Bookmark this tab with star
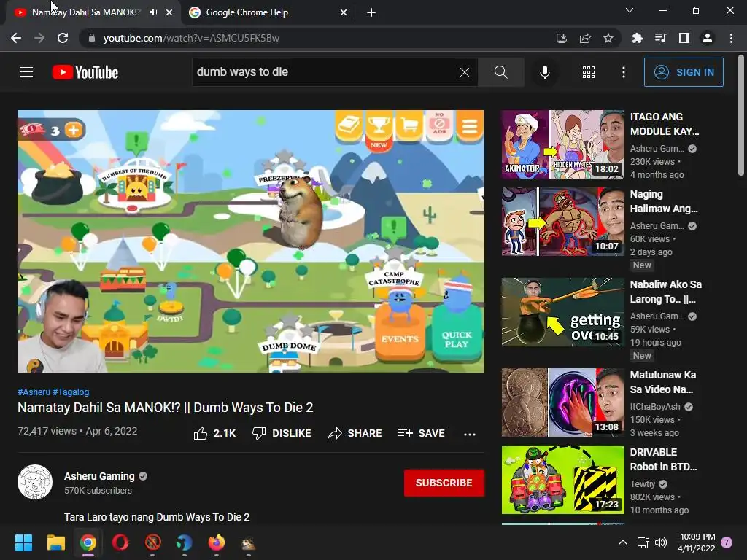Viewport: 747px width, 560px height. coord(608,38)
